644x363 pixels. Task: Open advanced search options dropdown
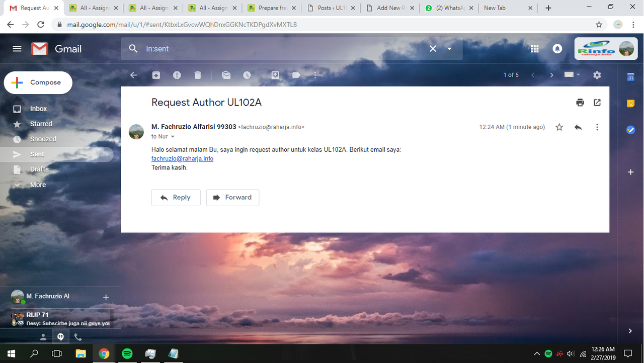[449, 49]
